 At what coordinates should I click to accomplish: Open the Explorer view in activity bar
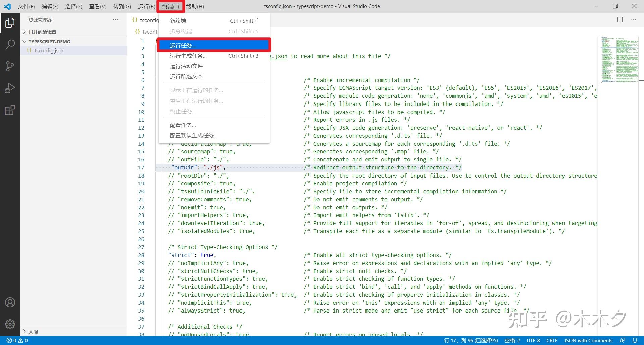click(x=10, y=23)
